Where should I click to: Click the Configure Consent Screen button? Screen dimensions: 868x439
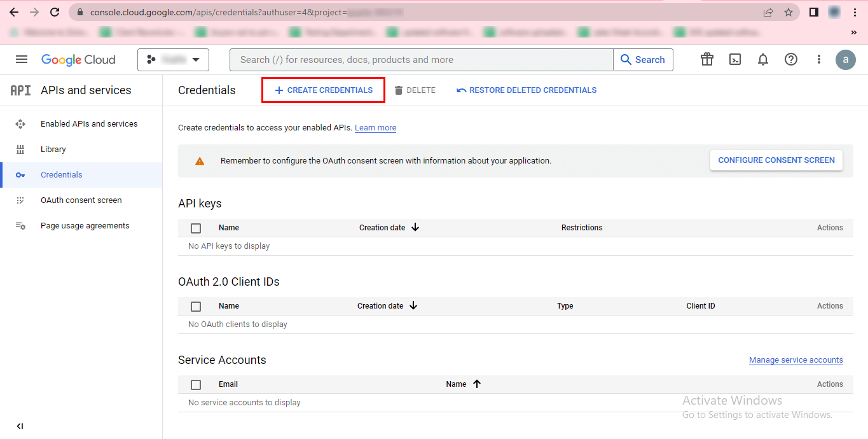pyautogui.click(x=776, y=160)
